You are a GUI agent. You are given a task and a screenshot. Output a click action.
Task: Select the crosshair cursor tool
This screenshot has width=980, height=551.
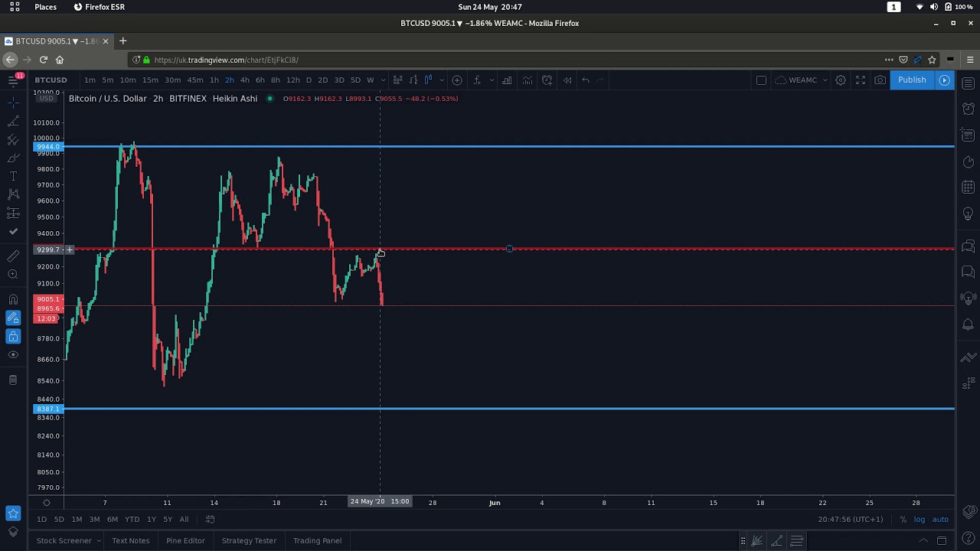(x=13, y=101)
